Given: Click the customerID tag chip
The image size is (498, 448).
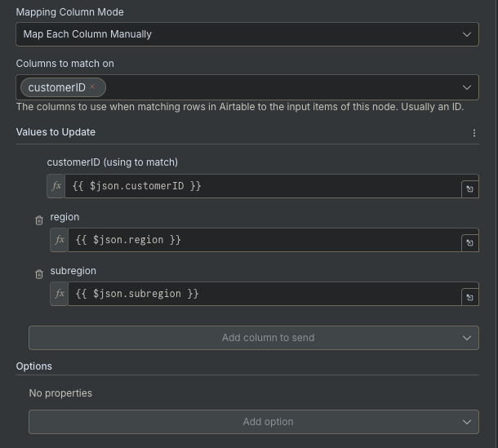Looking at the screenshot, I should [x=56, y=87].
